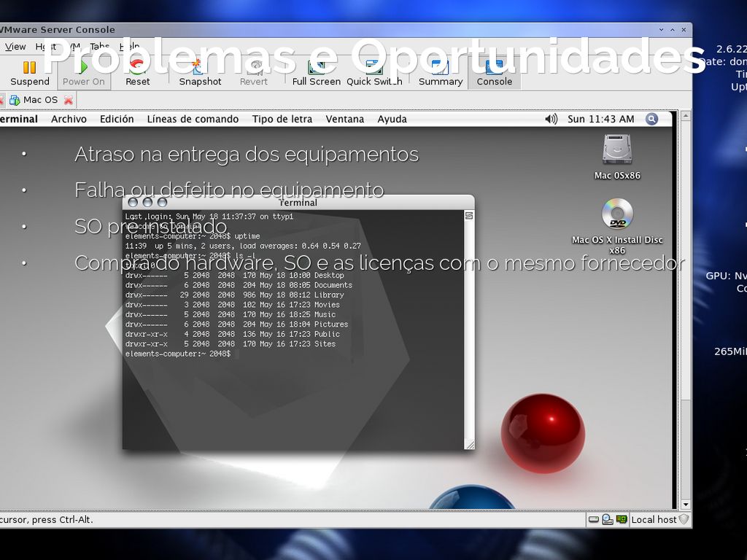This screenshot has width=747, height=560.
Task: Open the Mac OSx86 hard drive icon
Action: (616, 150)
